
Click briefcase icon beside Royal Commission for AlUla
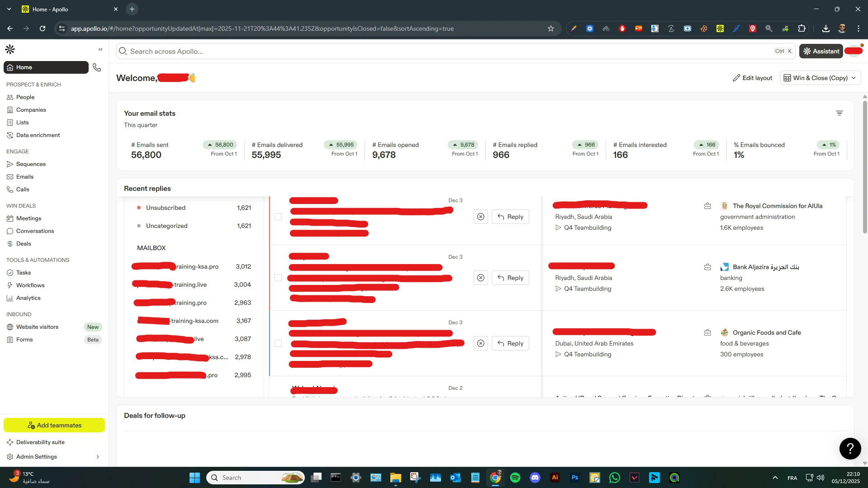[x=708, y=206]
